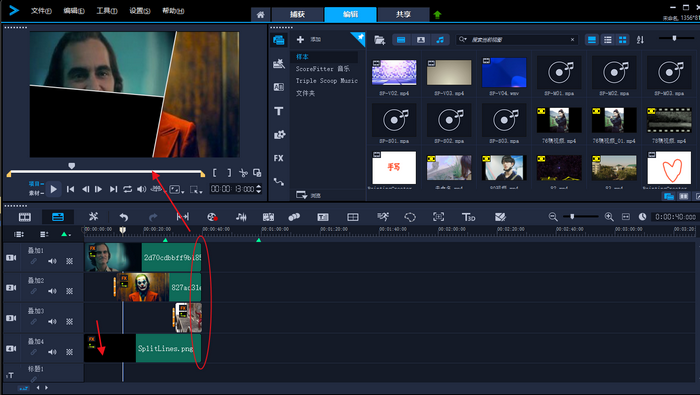Toggle ripple editing link on 叠加3

[x=33, y=321]
